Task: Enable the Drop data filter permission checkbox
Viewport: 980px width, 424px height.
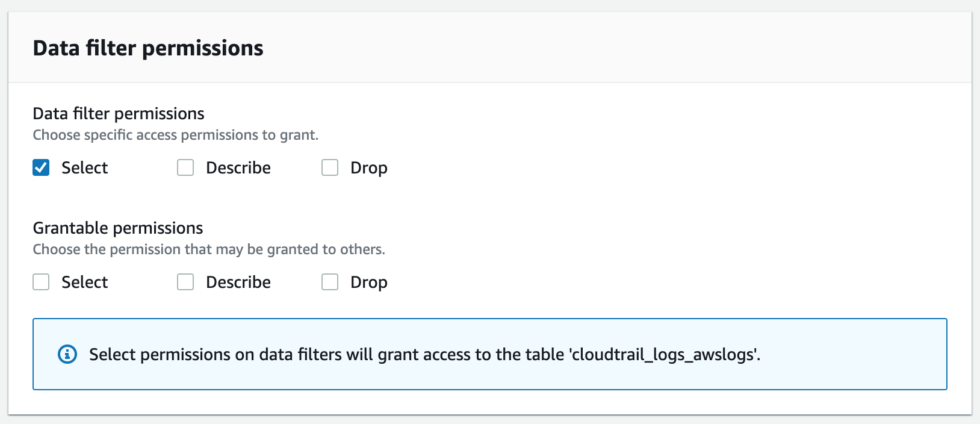Action: pyautogui.click(x=330, y=167)
